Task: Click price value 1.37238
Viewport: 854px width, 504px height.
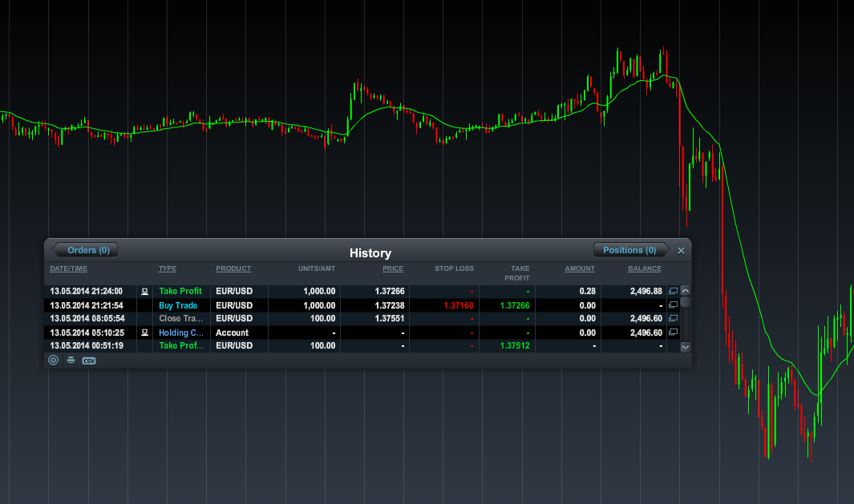Action: coord(390,305)
